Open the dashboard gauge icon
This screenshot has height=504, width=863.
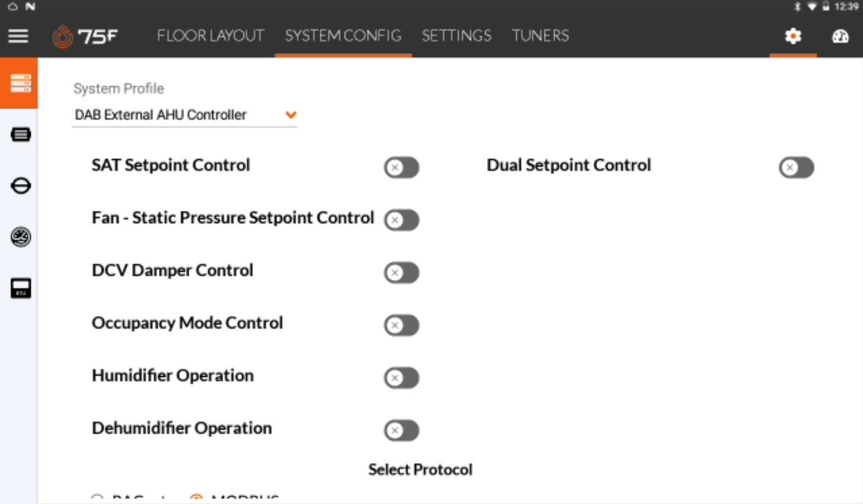click(840, 36)
